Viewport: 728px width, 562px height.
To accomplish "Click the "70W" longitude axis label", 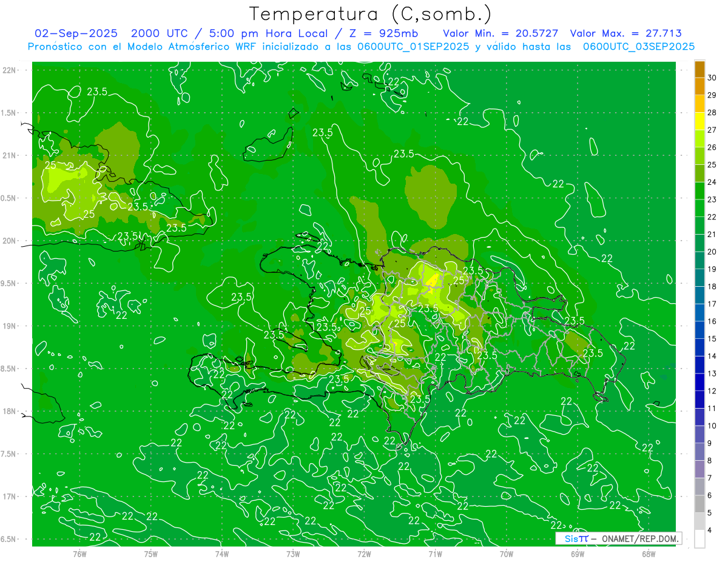I will coord(507,554).
